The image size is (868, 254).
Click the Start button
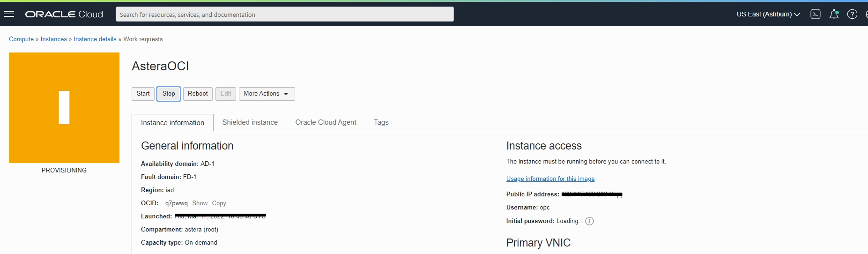[x=143, y=94]
